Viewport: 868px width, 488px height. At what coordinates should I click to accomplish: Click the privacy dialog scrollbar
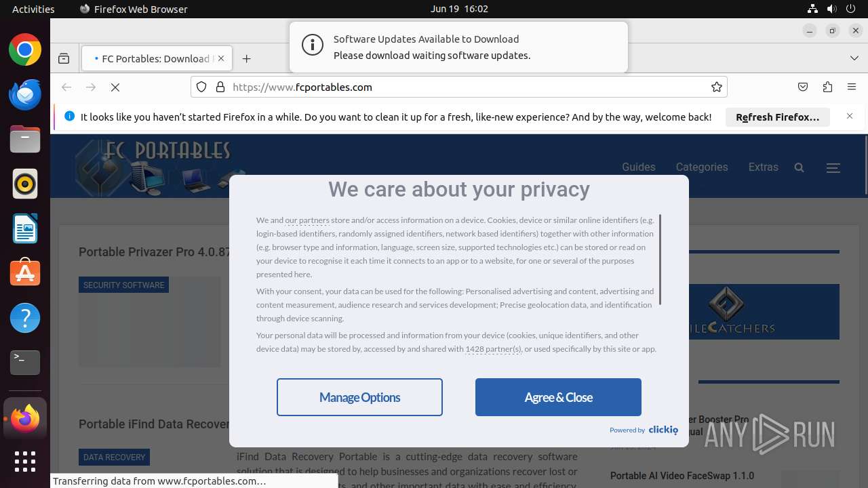[x=660, y=260]
